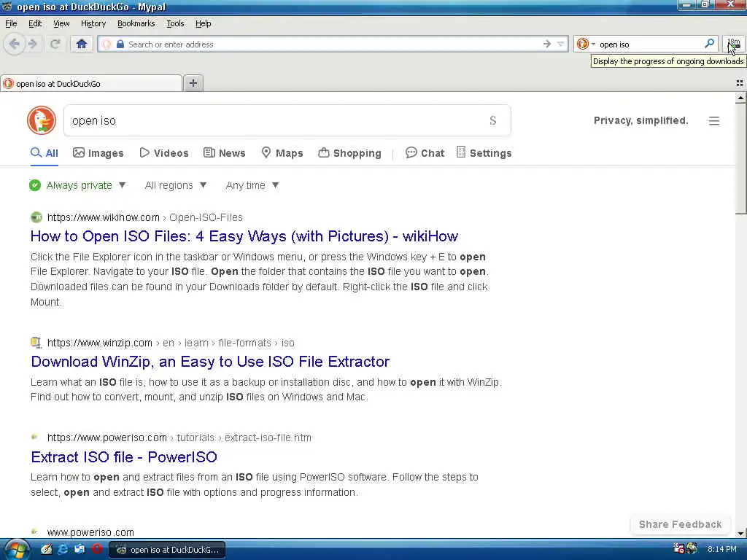This screenshot has height=560, width=747.
Task: Click the page scrollbar down arrow
Action: (740, 533)
